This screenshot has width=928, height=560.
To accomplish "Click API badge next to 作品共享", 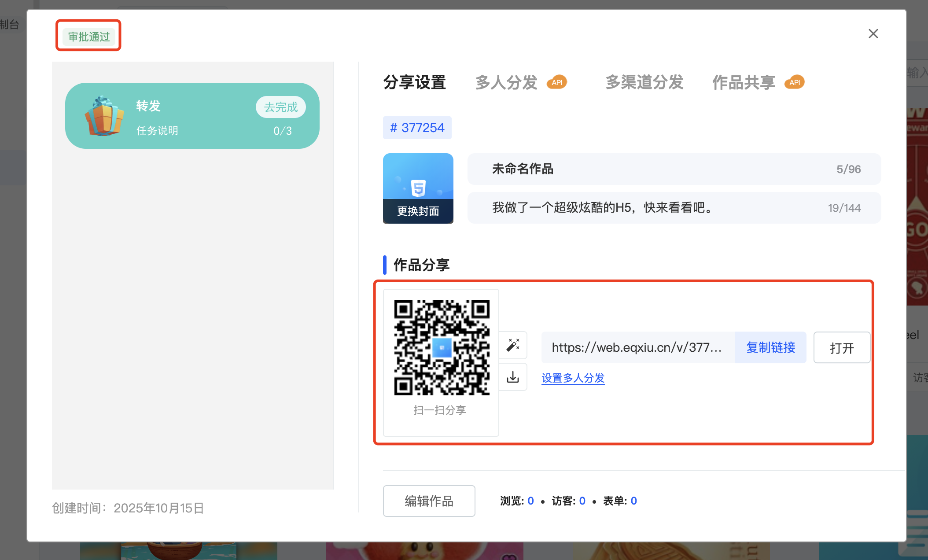I will tap(795, 82).
